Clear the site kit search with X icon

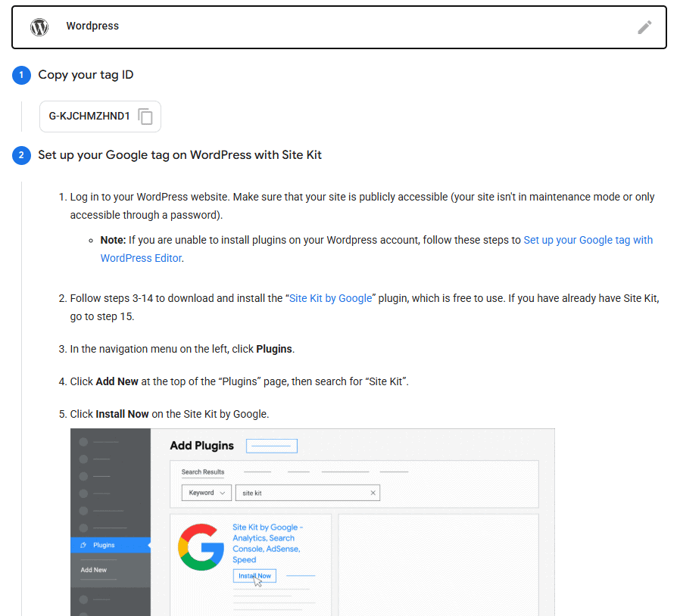373,493
